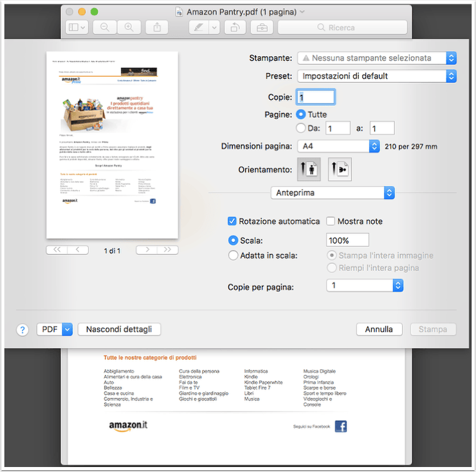Go to previous preview page button
The width and height of the screenshot is (476, 472).
point(78,250)
